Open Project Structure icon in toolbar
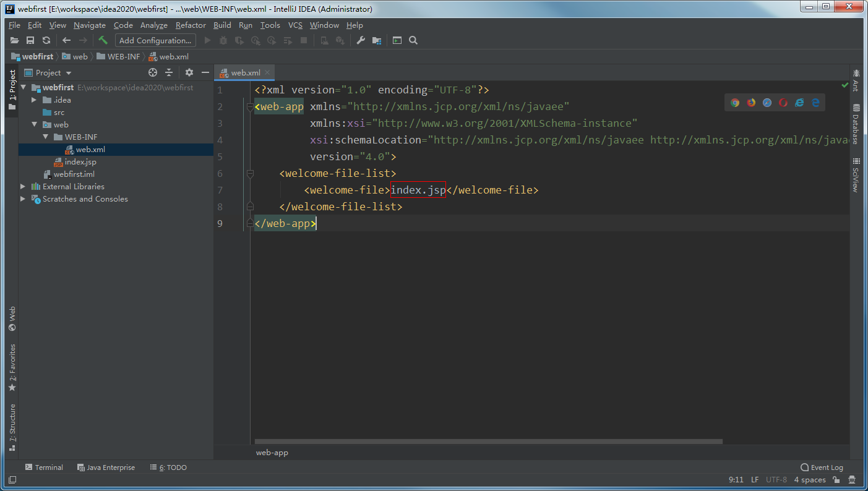Screen dimensions: 868x491 coord(377,40)
